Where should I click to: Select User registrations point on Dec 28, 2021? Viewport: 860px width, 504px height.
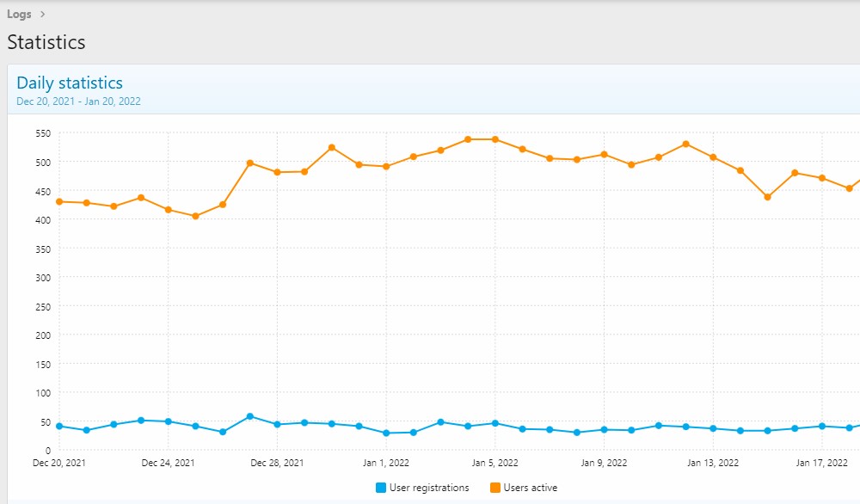coord(277,425)
